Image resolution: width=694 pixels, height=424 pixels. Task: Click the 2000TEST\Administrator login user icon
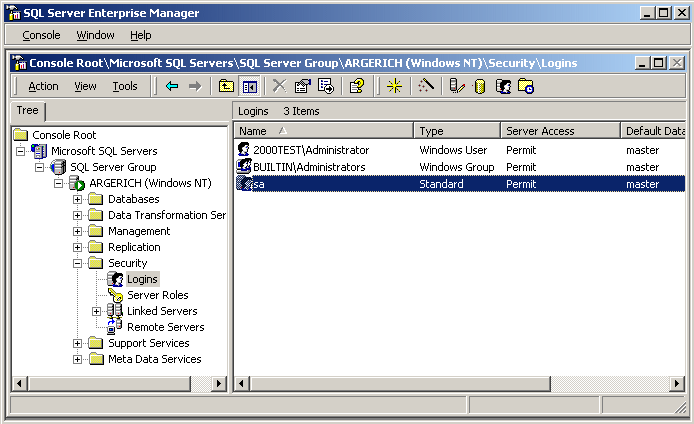pyautogui.click(x=243, y=149)
